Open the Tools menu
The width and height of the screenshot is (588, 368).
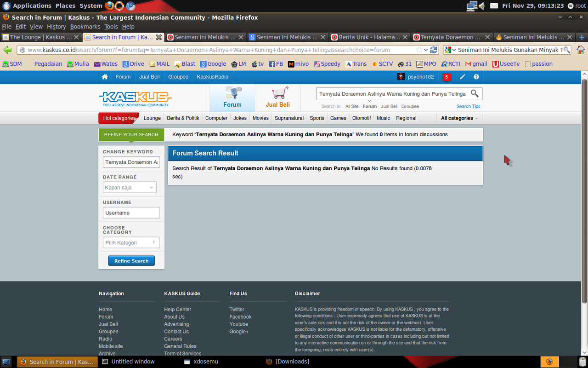[111, 27]
